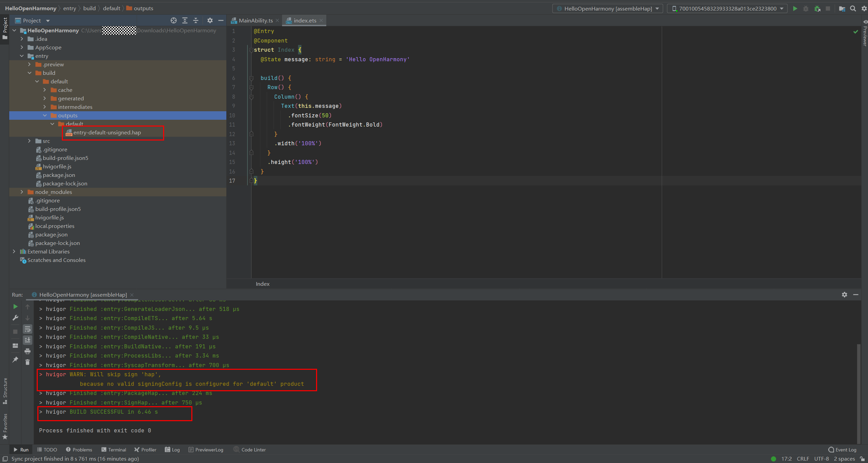Image resolution: width=868 pixels, height=463 pixels.
Task: Attach debugger to process icon
Action: [x=817, y=9]
